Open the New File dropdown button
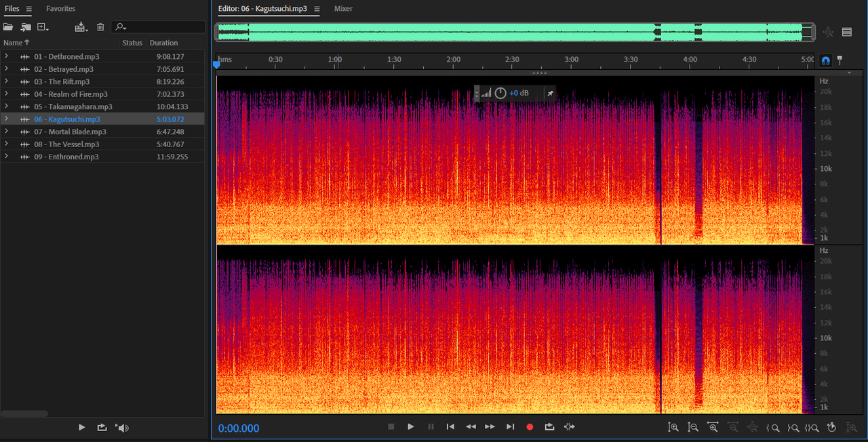Viewport: 868px width, 442px height. click(x=43, y=27)
